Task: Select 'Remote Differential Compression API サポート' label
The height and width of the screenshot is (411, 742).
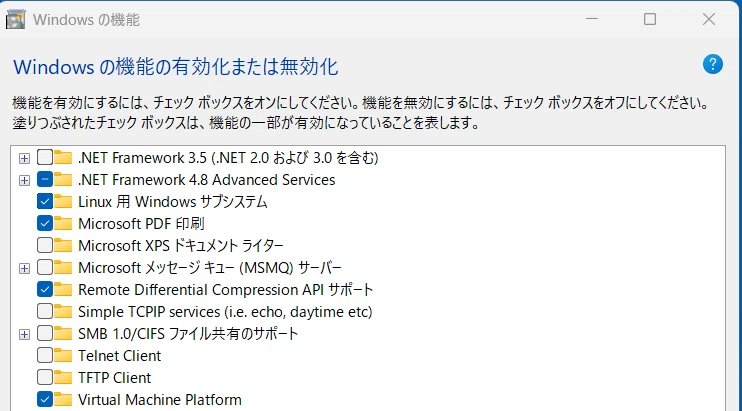Action: point(225,289)
